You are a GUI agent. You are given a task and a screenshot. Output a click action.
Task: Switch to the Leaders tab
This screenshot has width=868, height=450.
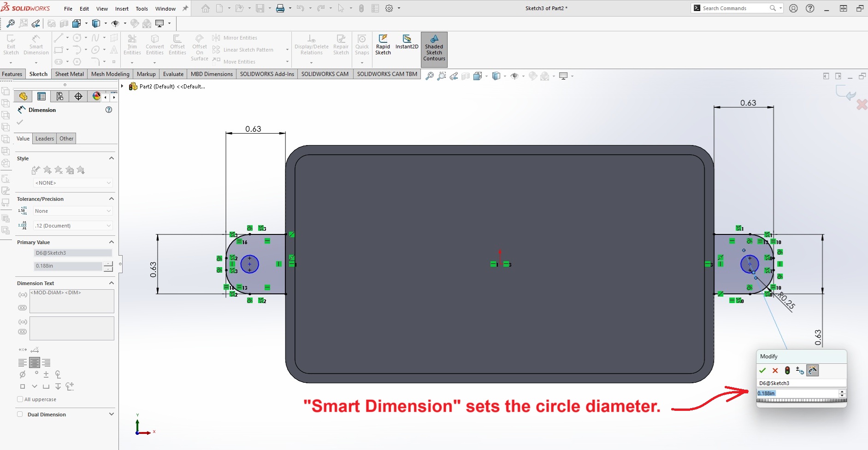coord(45,139)
